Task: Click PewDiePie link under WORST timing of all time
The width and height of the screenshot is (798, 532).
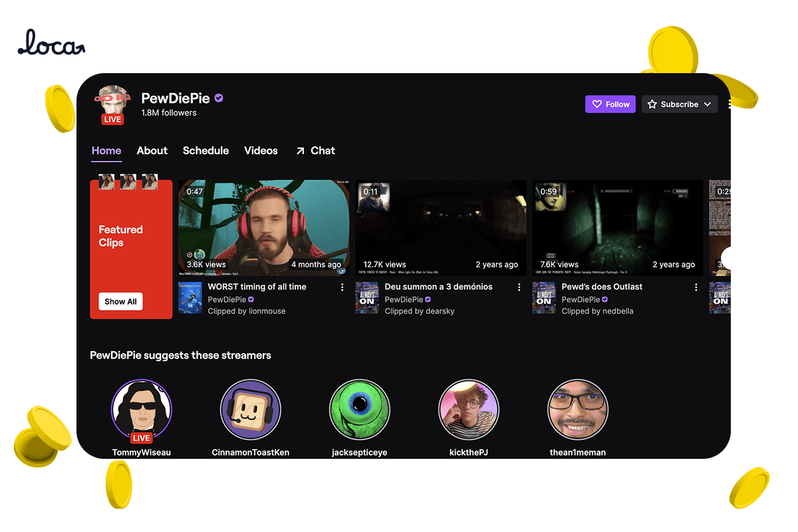Action: pyautogui.click(x=227, y=300)
